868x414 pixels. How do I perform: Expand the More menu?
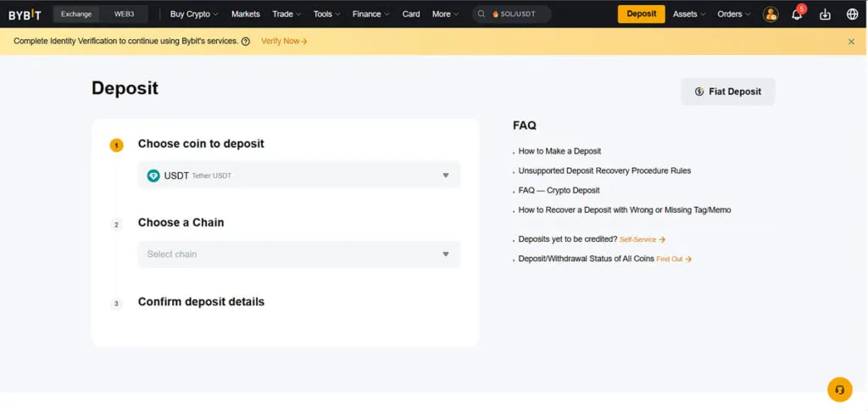[x=446, y=14]
